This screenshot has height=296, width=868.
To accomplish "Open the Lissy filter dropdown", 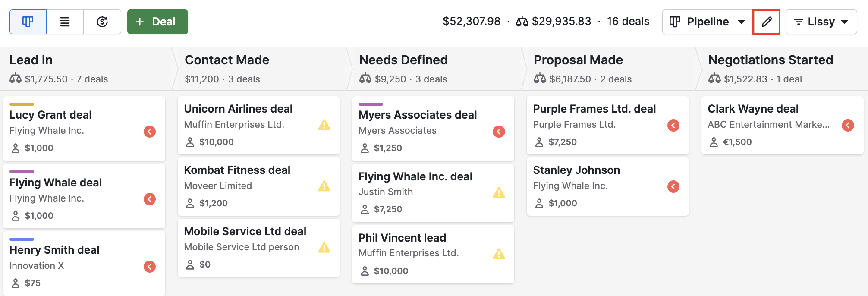I will pos(821,22).
